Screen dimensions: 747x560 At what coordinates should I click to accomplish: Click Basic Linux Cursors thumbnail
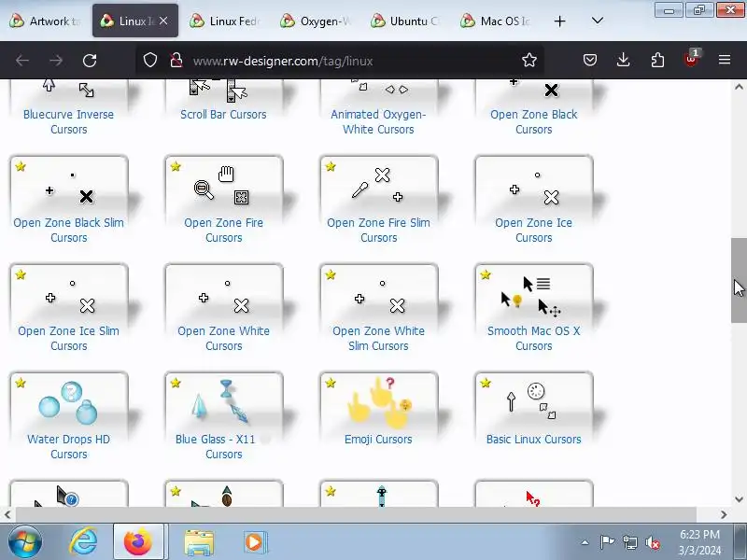tap(533, 401)
